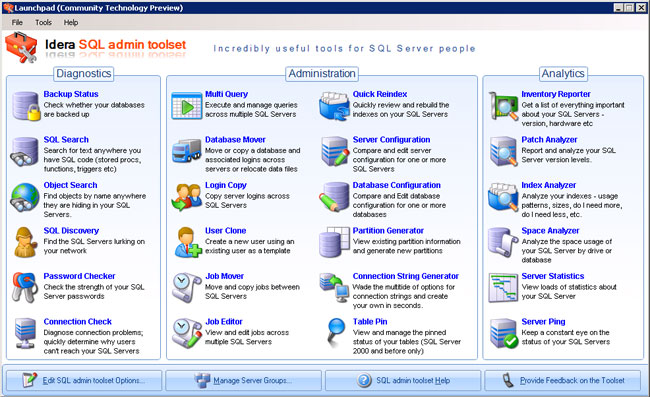Open the Server Statistics chart icon

click(503, 288)
